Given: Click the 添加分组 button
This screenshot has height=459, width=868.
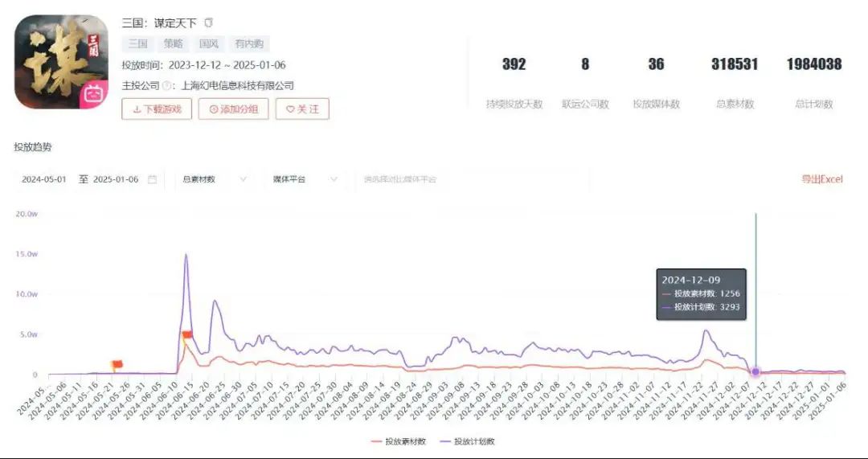Looking at the screenshot, I should click(x=234, y=109).
